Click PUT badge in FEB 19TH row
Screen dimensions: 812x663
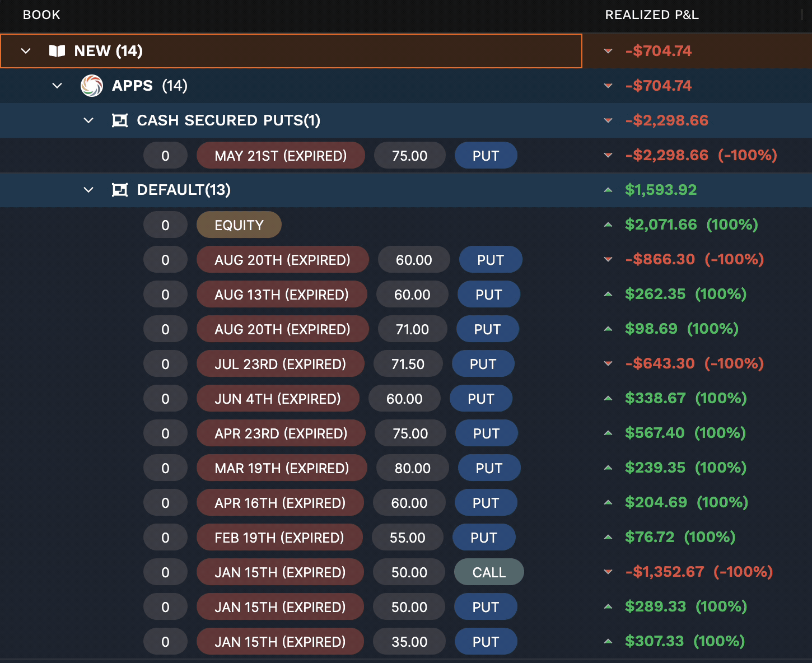tap(484, 538)
